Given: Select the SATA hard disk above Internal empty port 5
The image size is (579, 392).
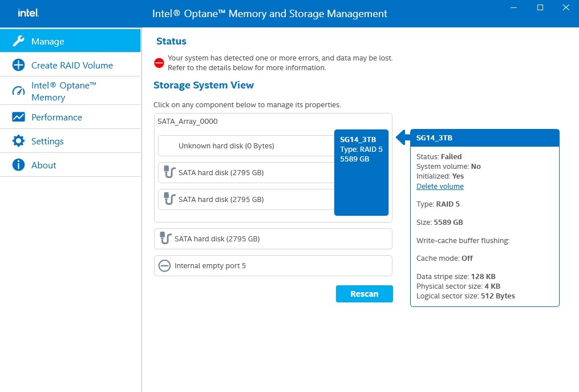Looking at the screenshot, I should click(273, 239).
